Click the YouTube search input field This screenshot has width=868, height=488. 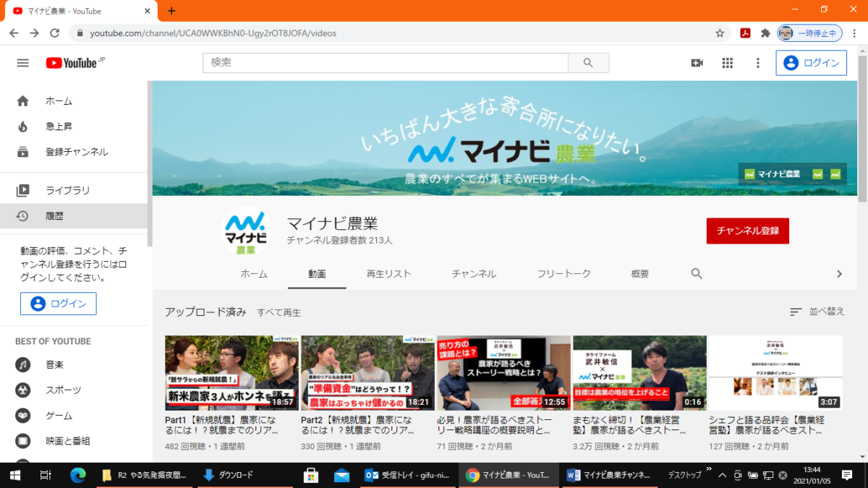[386, 63]
